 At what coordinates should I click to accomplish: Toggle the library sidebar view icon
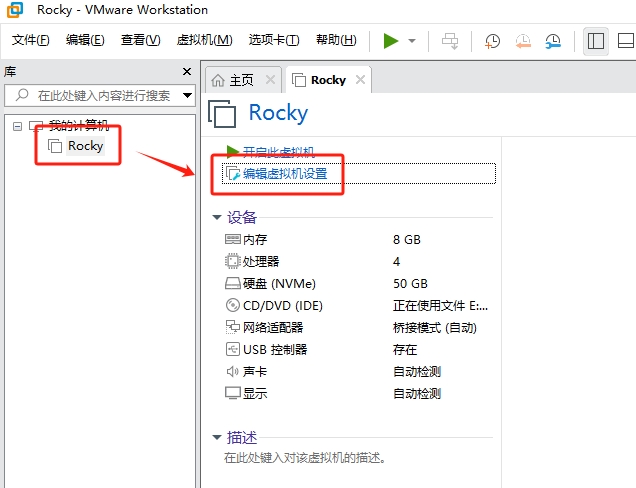[x=596, y=41]
